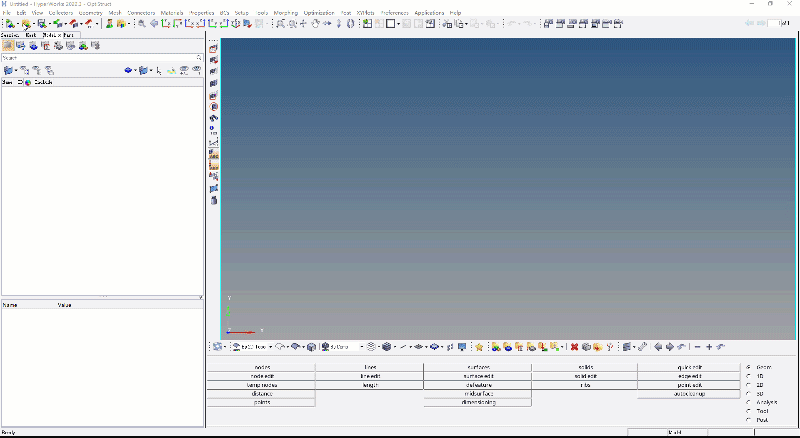Select the Geom page radio button
This screenshot has height=438, width=800.
click(748, 367)
